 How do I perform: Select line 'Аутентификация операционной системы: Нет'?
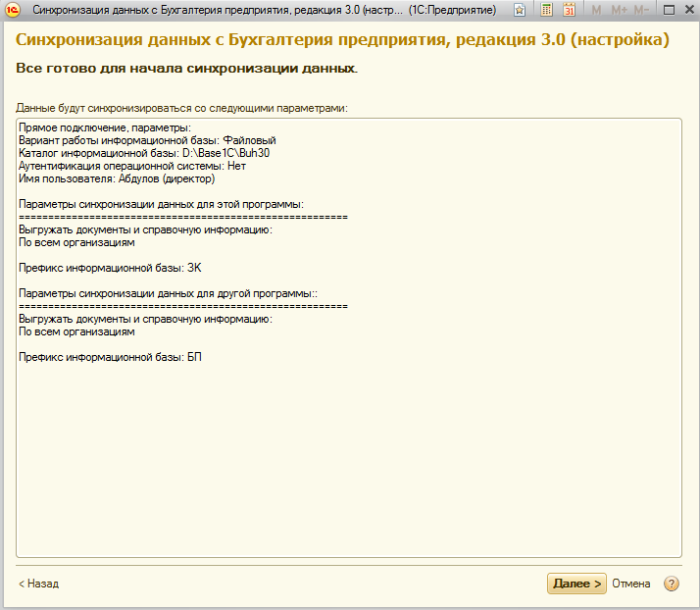(132, 166)
